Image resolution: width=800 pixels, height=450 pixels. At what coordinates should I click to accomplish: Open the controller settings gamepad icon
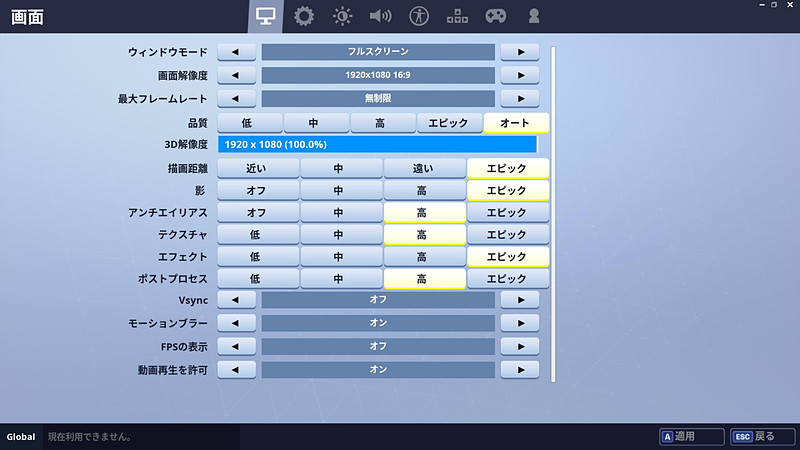(x=495, y=16)
